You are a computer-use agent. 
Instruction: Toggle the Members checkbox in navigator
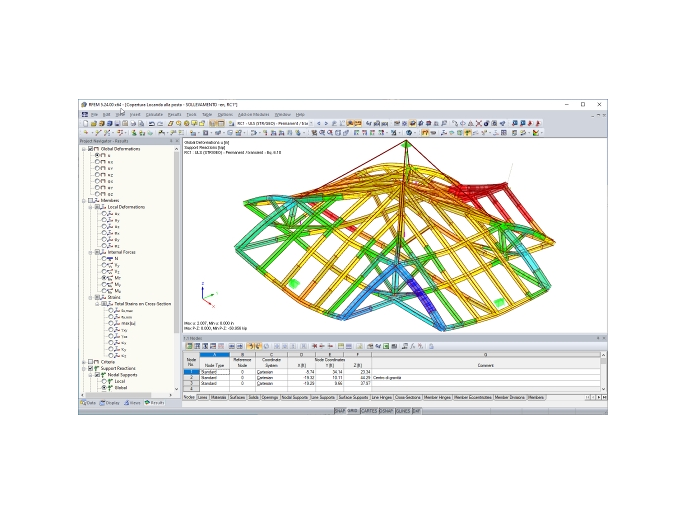91,201
